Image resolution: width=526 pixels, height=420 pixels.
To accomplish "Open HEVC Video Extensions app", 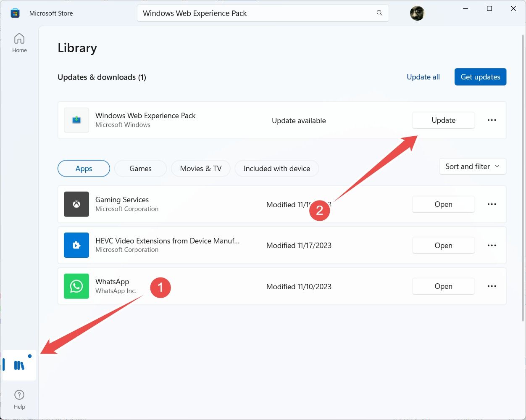I will tap(444, 246).
